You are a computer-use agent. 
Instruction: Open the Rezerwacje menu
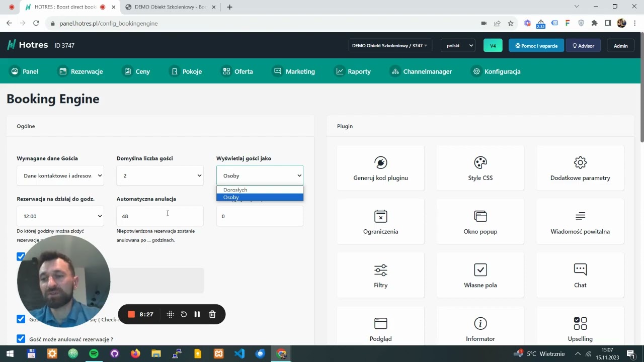[81, 71]
